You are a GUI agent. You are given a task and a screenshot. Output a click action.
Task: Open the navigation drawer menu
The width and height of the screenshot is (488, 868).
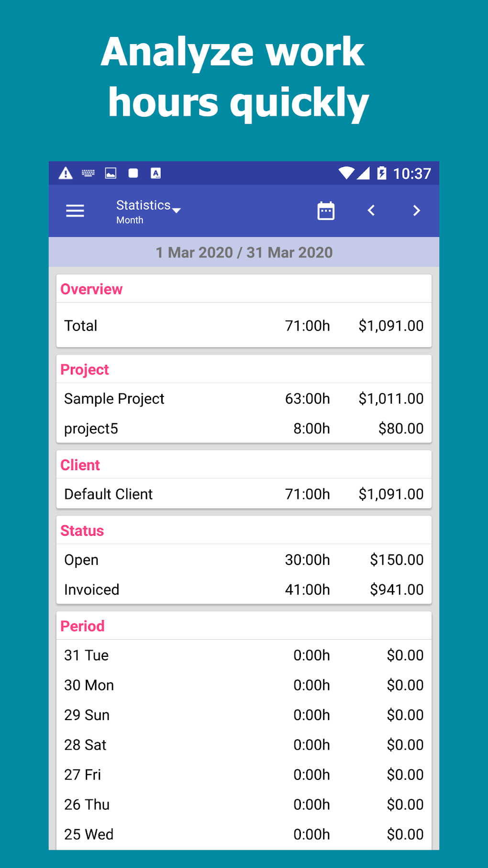pos(75,211)
